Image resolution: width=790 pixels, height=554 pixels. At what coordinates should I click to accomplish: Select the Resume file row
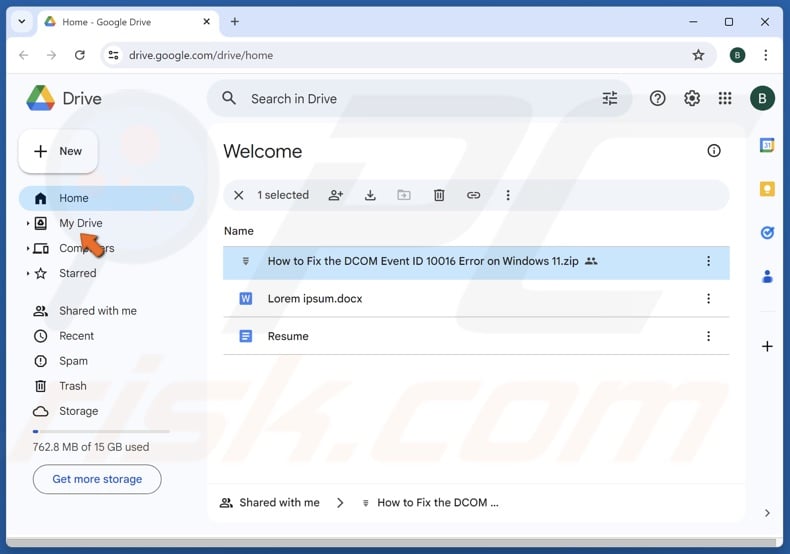[476, 336]
